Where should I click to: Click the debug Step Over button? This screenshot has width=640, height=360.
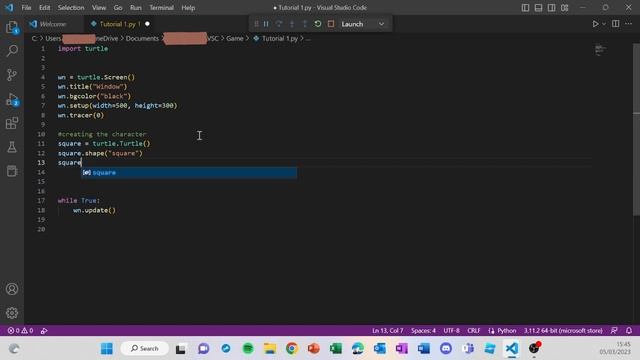[279, 24]
